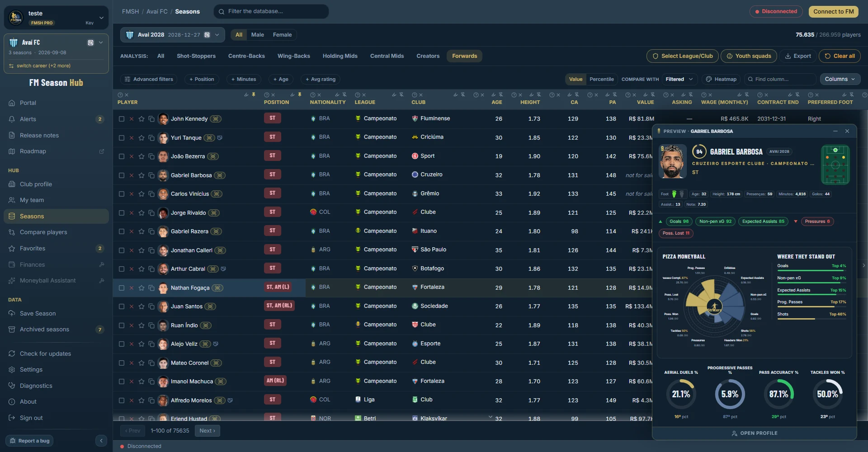Click the sync icon next to Avaí 2028 date
Image resolution: width=868 pixels, height=452 pixels.
(x=207, y=35)
